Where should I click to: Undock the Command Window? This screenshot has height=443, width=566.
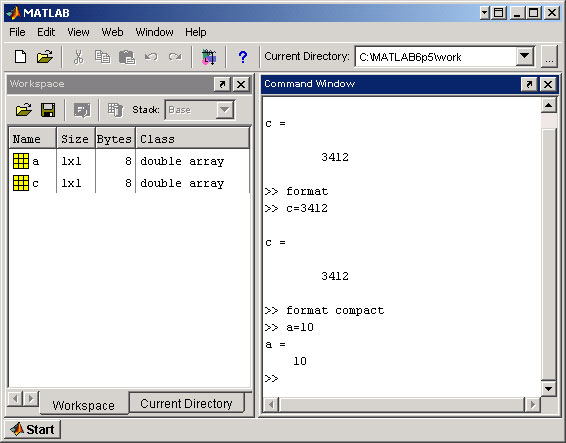[x=529, y=84]
